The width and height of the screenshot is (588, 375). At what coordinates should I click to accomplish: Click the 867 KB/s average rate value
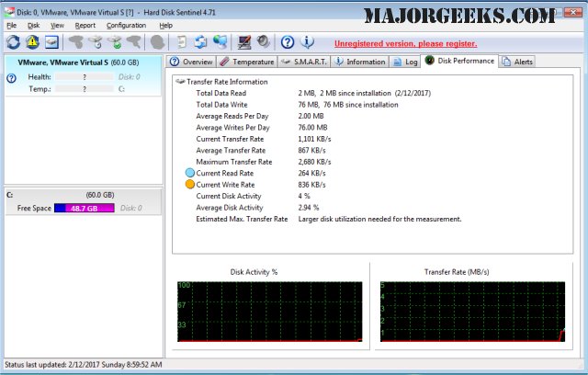[x=312, y=151]
